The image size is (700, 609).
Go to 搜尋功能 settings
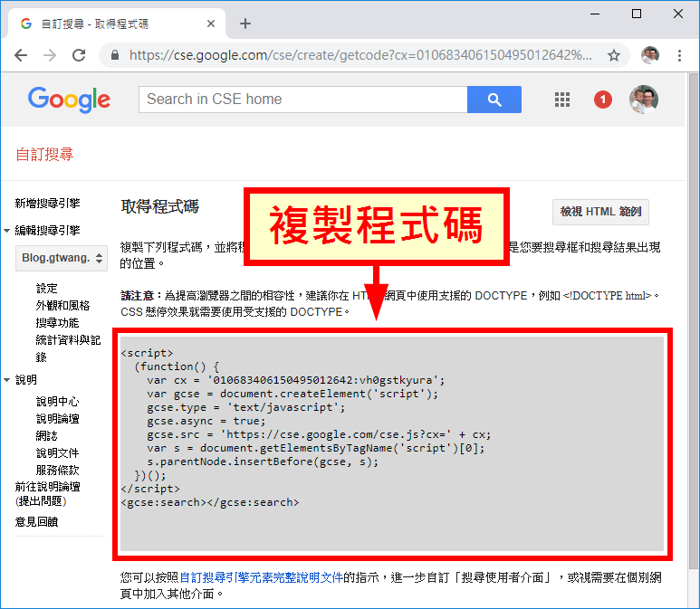click(x=57, y=323)
